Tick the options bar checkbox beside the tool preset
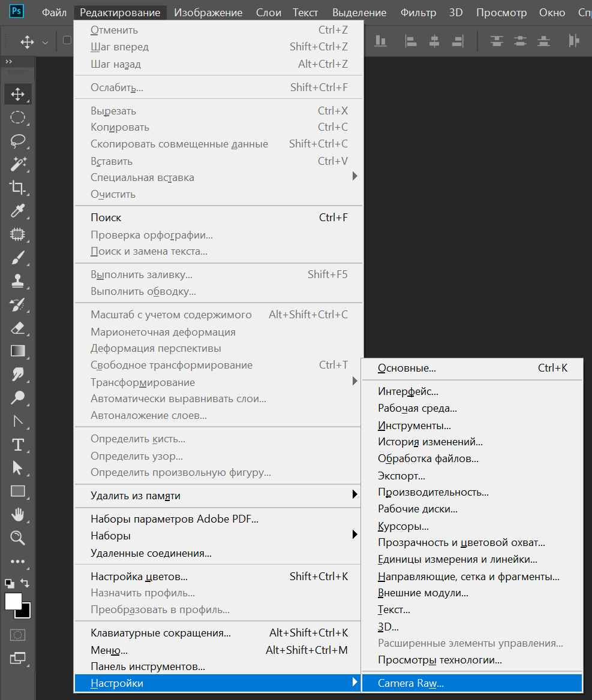 pyautogui.click(x=67, y=40)
